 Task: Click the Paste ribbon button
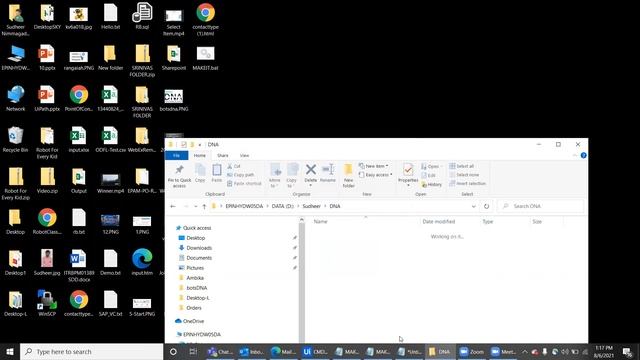coord(217,173)
